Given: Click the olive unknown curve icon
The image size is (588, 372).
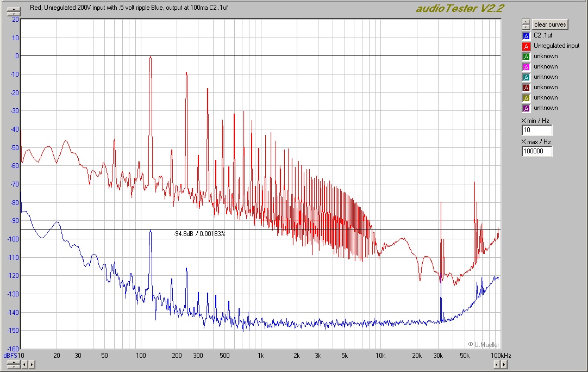Looking at the screenshot, I should coord(526,97).
